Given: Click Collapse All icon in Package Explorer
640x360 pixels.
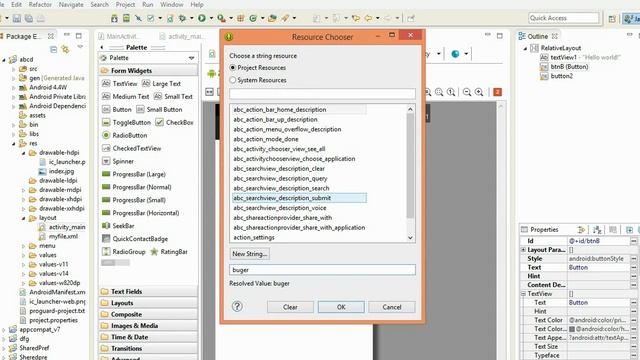Looking at the screenshot, I should [53, 50].
